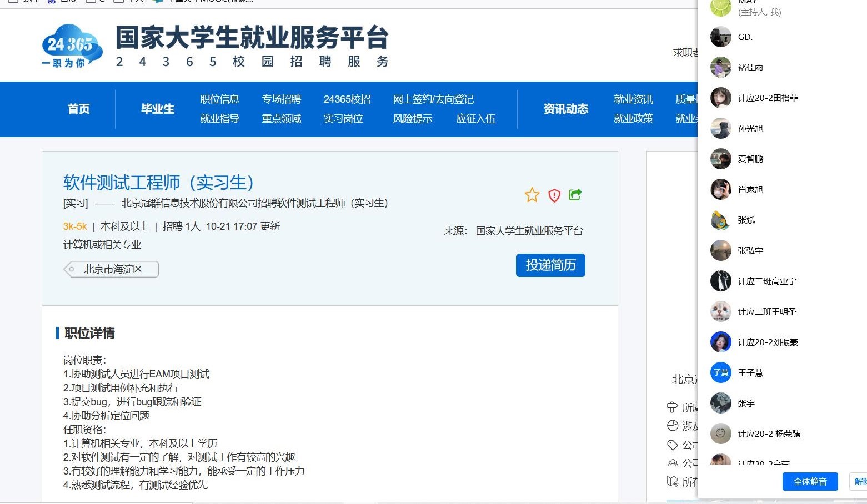Image resolution: width=867 pixels, height=504 pixels.
Task: Click the line 3.提交bug，进行bug跟踪和验证
Action: (x=132, y=402)
